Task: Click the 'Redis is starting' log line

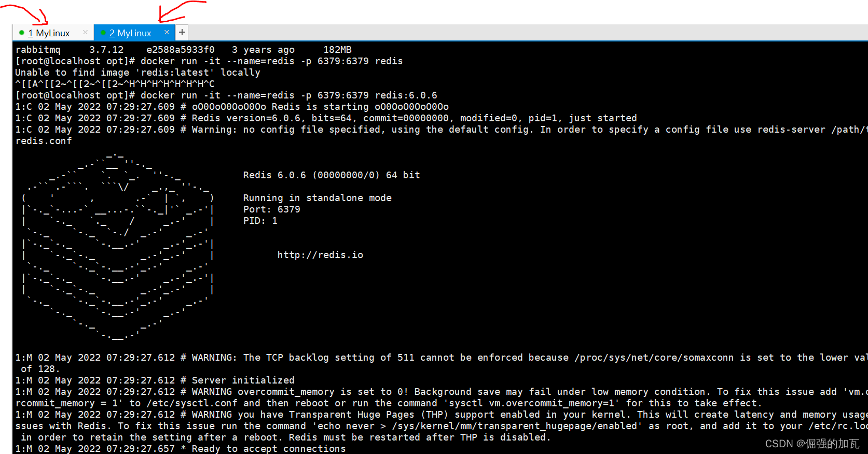Action: (232, 107)
